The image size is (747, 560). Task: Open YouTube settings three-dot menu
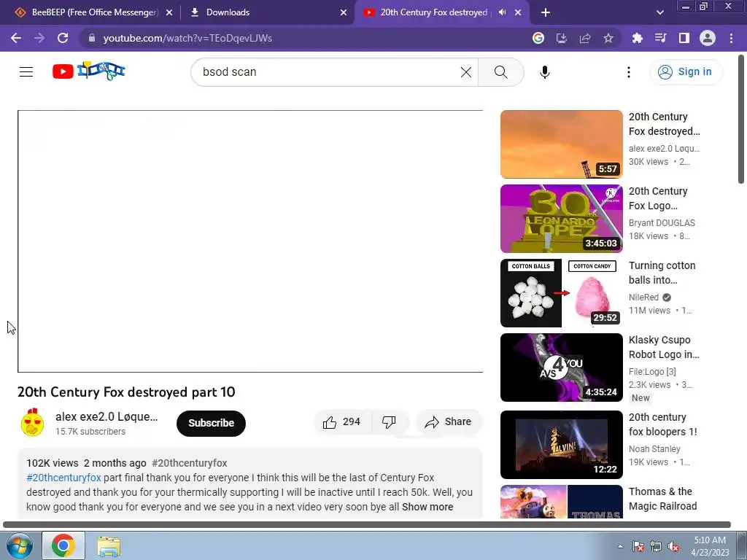pos(629,72)
